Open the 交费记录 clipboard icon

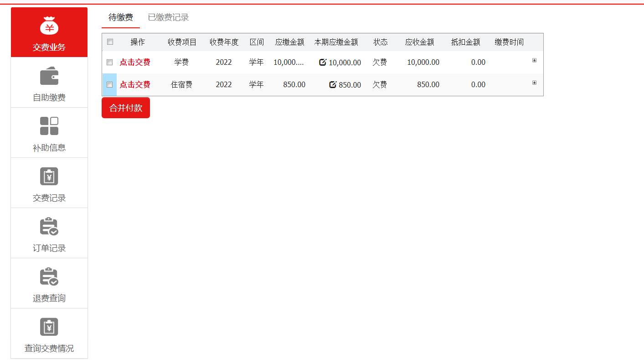[x=49, y=176]
